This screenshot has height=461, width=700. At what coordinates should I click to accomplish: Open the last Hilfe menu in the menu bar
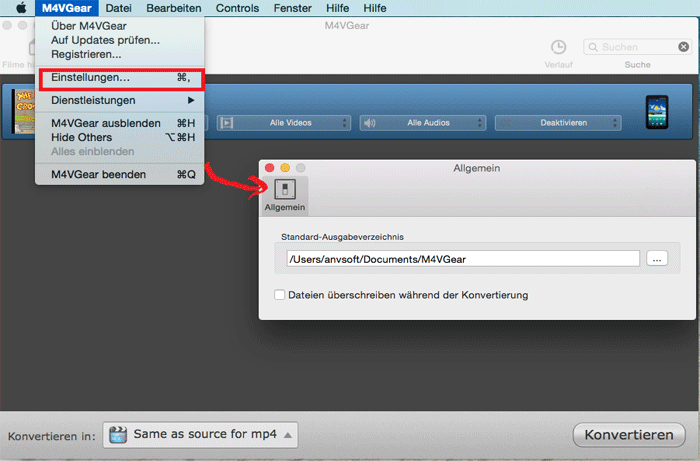tap(375, 8)
